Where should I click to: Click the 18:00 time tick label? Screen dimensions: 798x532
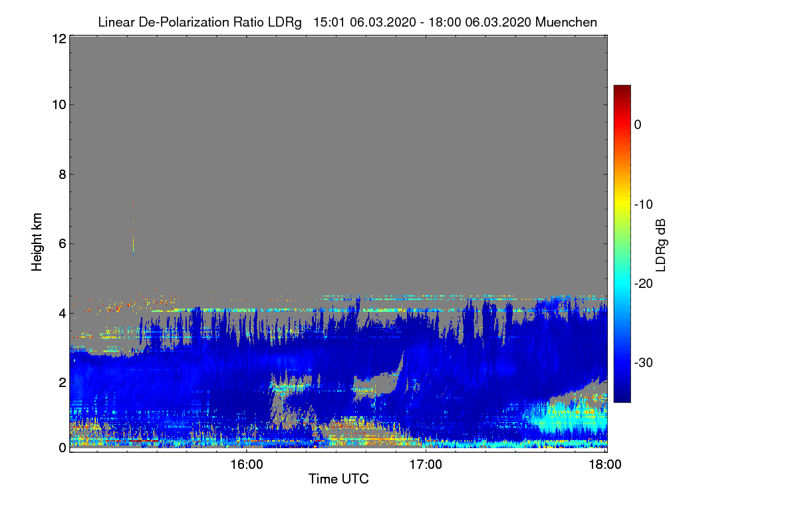coord(605,464)
